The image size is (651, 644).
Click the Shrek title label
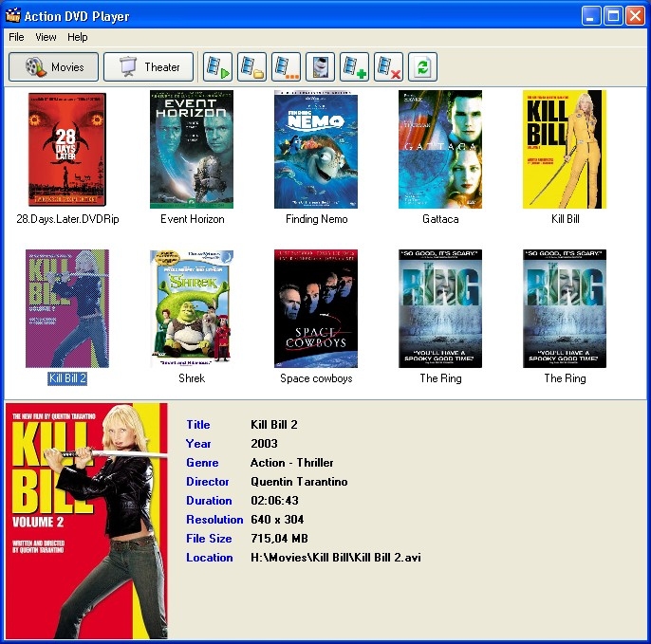[192, 378]
